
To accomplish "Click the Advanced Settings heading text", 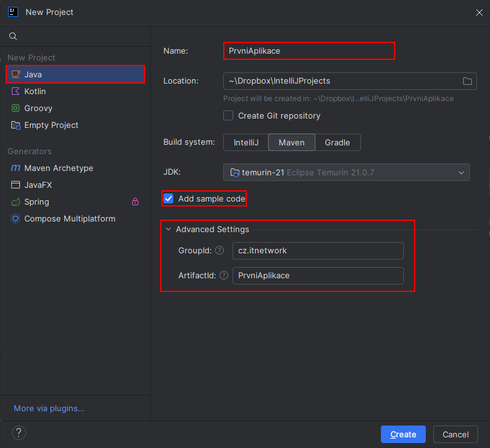I will pyautogui.click(x=213, y=230).
